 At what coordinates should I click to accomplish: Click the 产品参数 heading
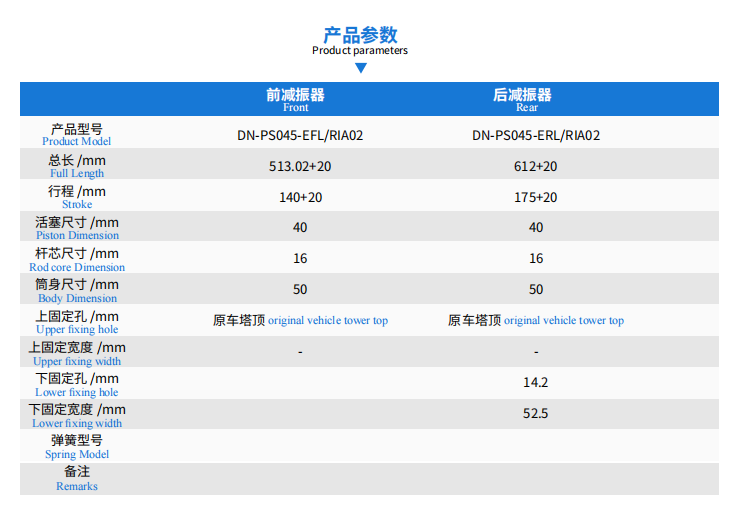pyautogui.click(x=360, y=35)
